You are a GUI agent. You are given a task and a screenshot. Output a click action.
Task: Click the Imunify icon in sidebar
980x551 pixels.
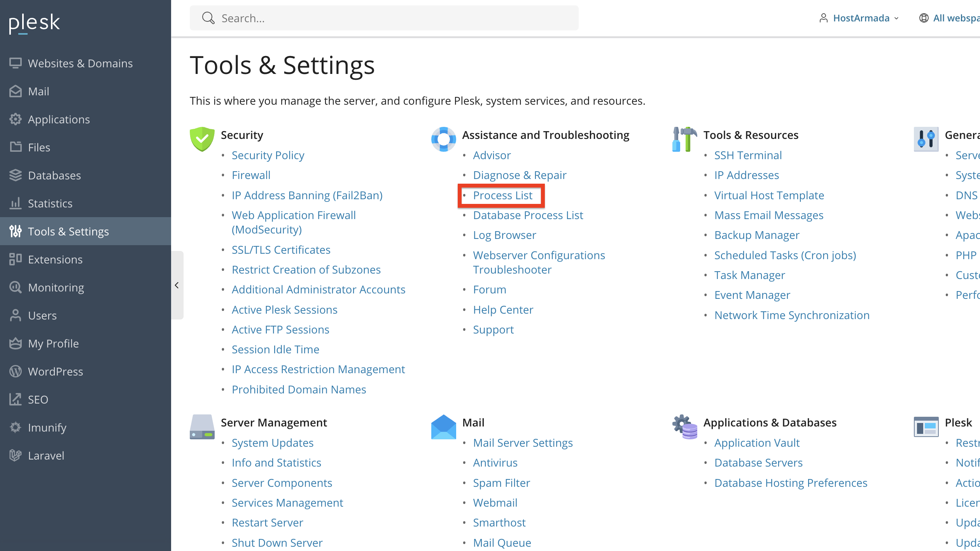[x=16, y=428]
